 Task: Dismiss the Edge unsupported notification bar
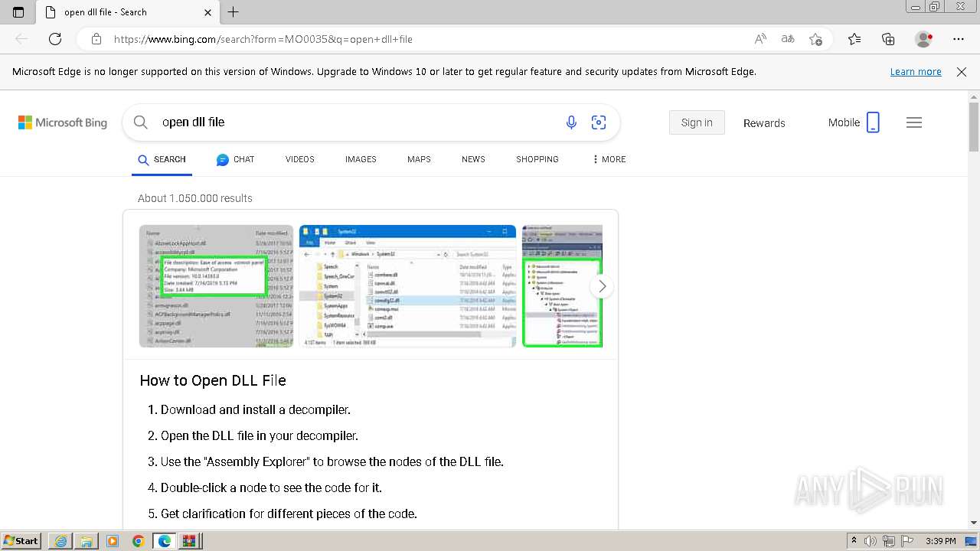[962, 71]
